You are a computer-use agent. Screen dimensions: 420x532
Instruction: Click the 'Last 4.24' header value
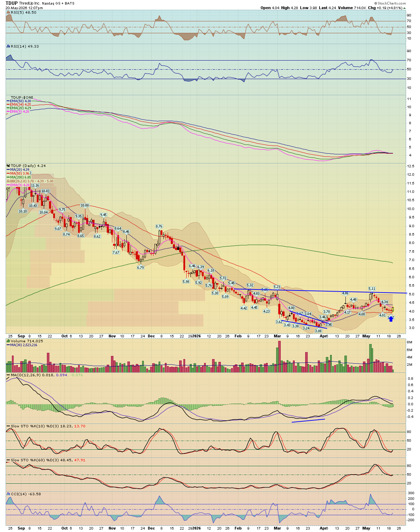pos(327,8)
